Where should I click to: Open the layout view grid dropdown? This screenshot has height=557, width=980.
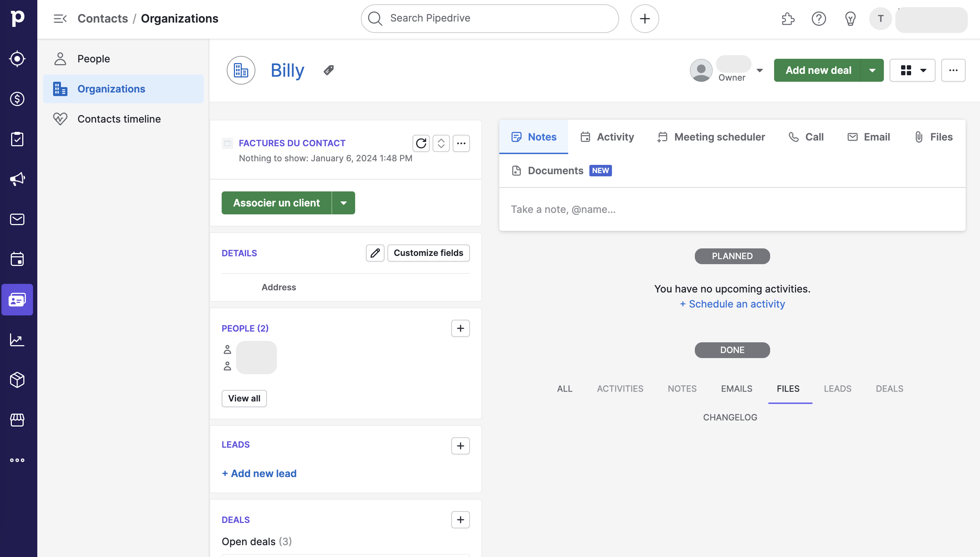912,70
